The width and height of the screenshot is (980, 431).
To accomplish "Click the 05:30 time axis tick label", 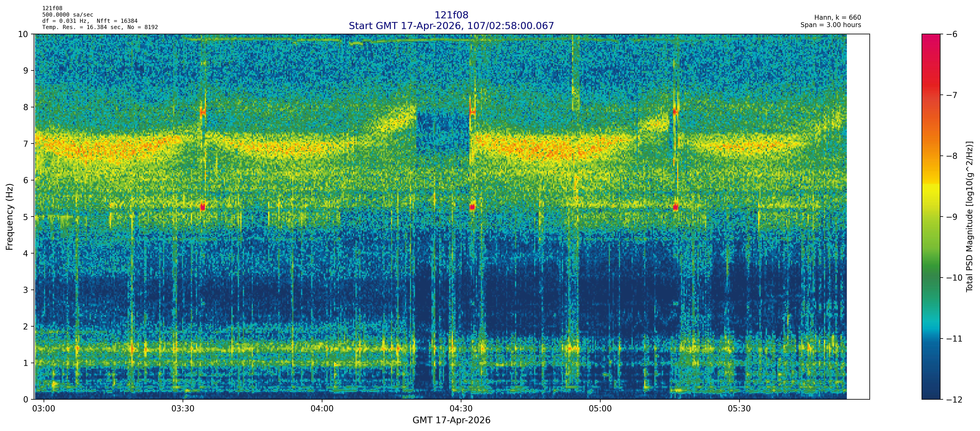I will 739,409.
